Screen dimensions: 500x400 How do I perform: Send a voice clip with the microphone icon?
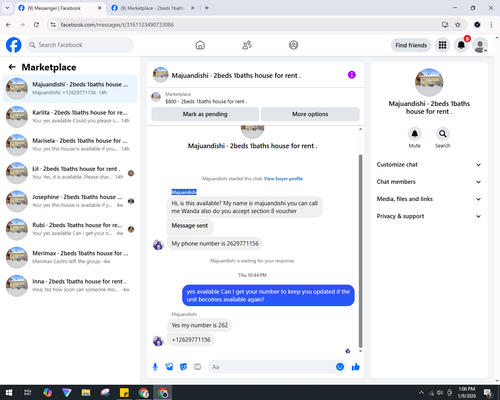[x=155, y=367]
